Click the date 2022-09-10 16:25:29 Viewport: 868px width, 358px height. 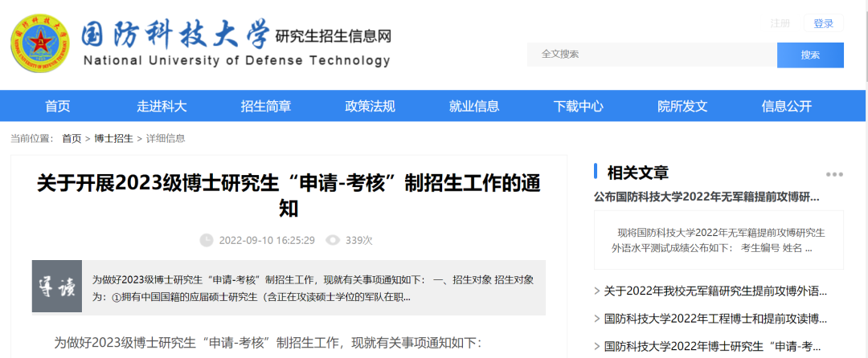point(267,240)
